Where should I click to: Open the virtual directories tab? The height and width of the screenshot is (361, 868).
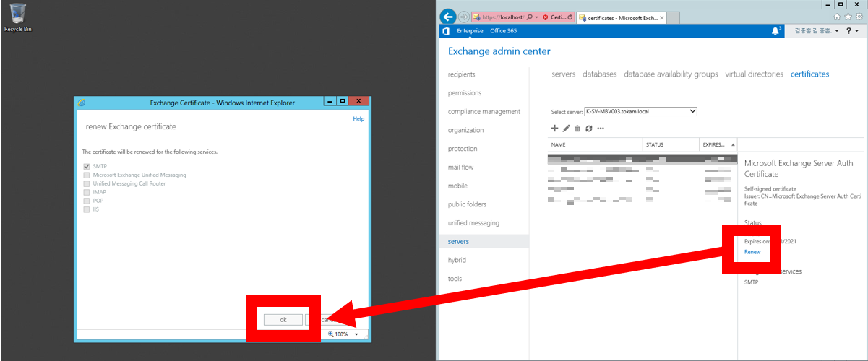point(754,74)
